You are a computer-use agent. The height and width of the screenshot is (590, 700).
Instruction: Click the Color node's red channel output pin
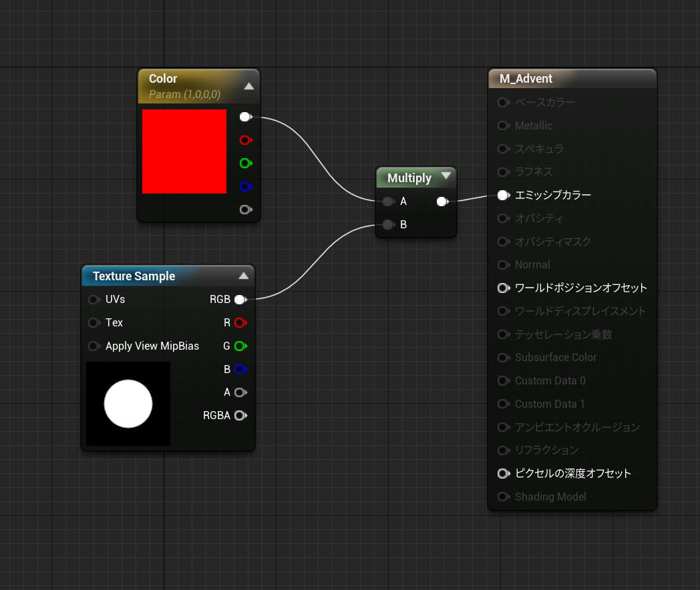click(246, 140)
